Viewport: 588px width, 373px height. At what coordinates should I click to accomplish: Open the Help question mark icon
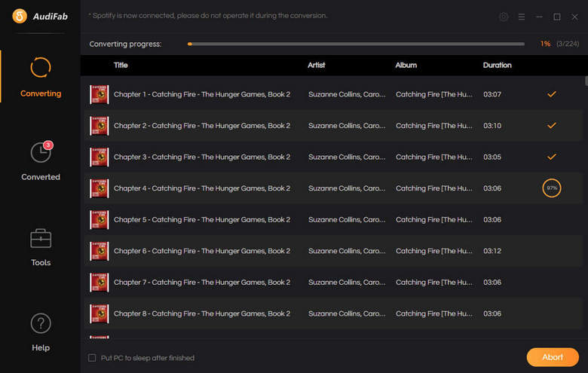tap(41, 323)
